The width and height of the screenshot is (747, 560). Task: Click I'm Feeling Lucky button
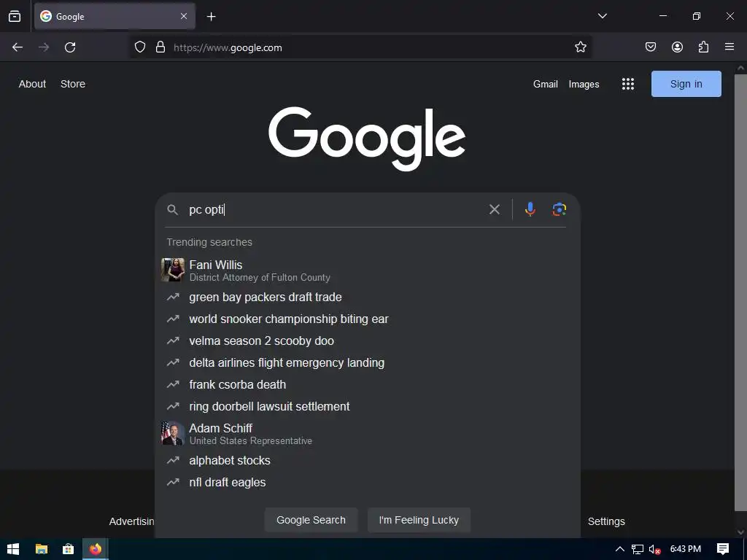click(x=419, y=520)
